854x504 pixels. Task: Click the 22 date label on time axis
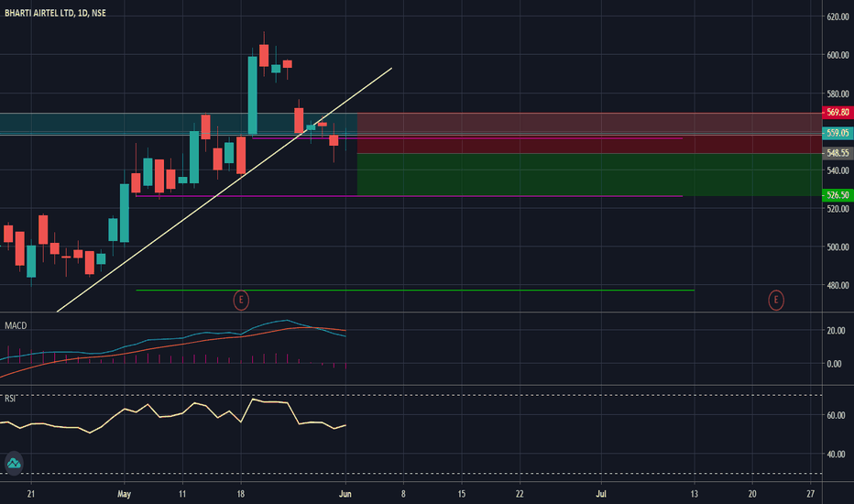pos(520,494)
